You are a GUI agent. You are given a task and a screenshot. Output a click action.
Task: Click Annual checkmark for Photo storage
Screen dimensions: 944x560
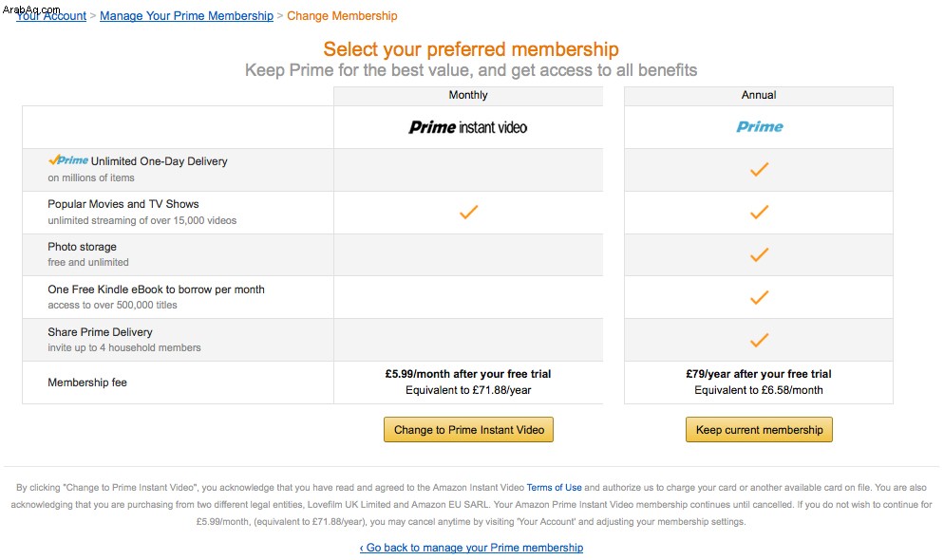[x=759, y=254]
